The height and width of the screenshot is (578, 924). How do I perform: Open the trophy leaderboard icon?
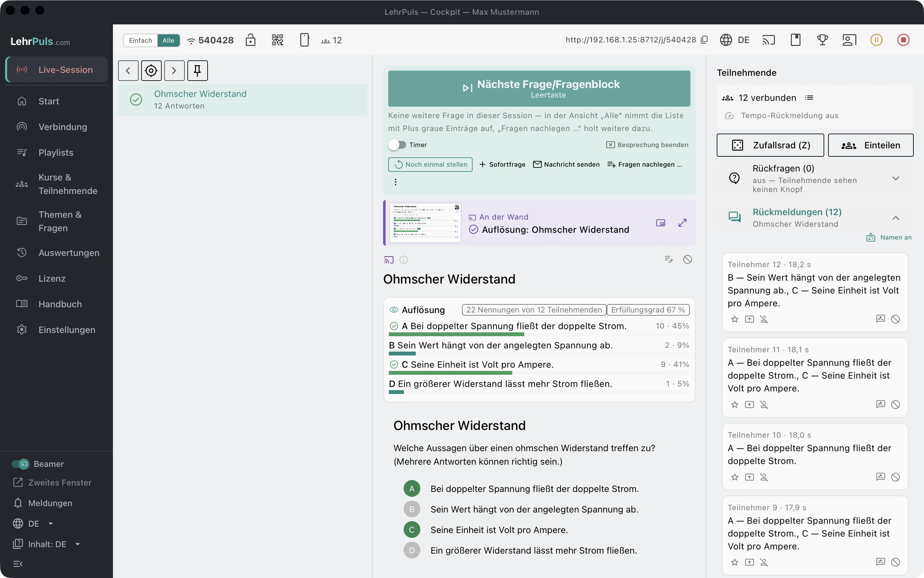[x=822, y=40]
